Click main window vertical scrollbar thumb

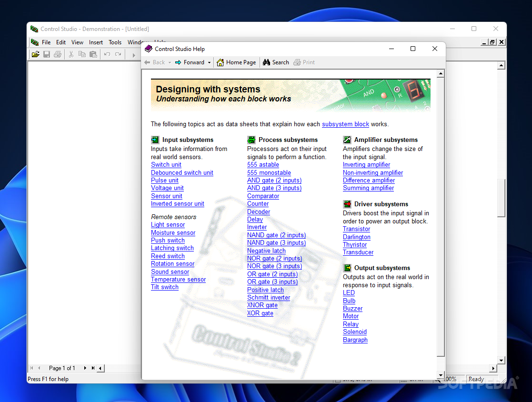(501, 198)
